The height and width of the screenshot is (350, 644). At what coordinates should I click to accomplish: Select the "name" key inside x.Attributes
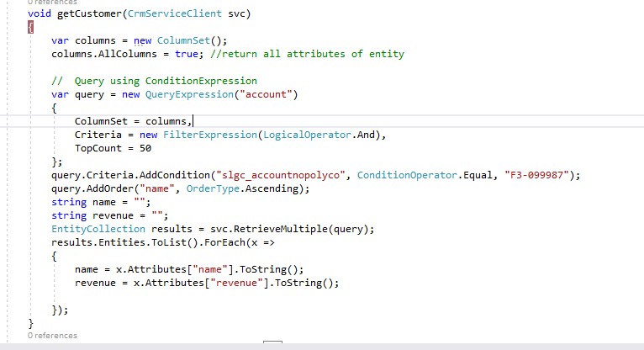point(210,269)
